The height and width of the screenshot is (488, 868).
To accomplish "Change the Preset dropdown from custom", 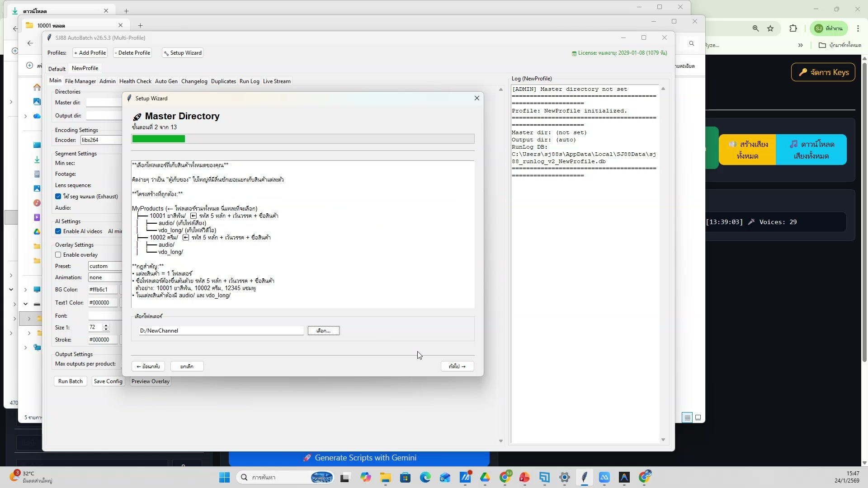I will [x=104, y=266].
